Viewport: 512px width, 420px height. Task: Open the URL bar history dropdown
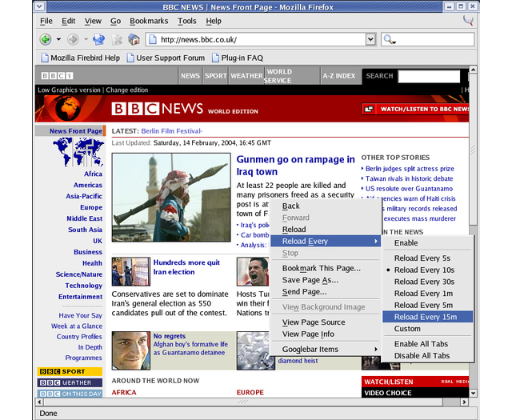click(x=370, y=39)
